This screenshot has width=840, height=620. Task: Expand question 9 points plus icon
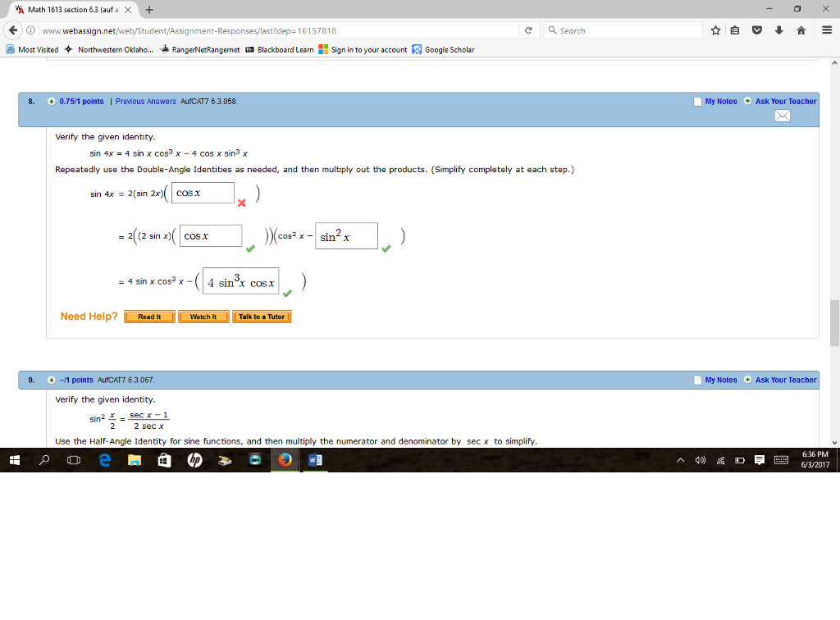[52, 381]
